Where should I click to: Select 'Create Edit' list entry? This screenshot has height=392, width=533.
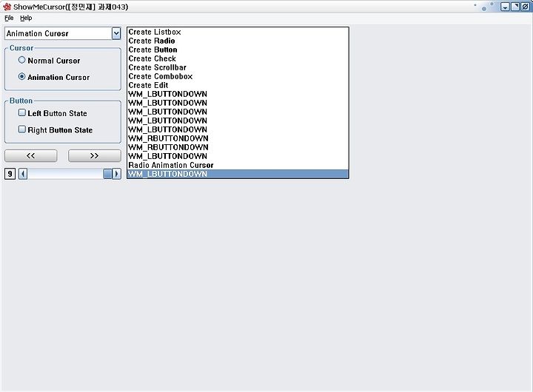[238, 85]
